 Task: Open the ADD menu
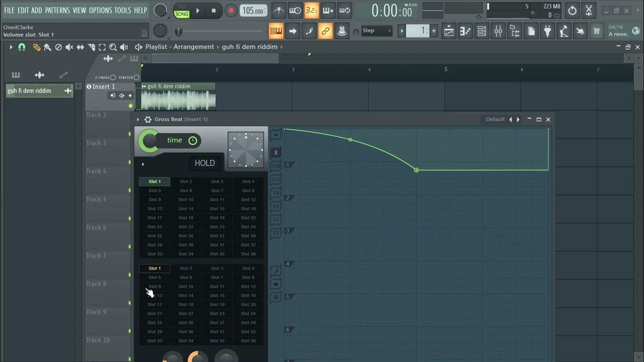click(37, 10)
